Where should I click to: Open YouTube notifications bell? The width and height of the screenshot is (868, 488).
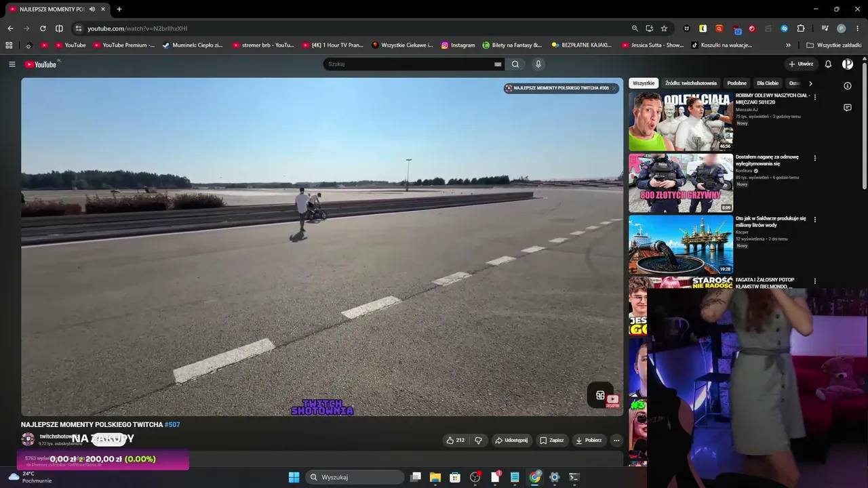tap(828, 64)
